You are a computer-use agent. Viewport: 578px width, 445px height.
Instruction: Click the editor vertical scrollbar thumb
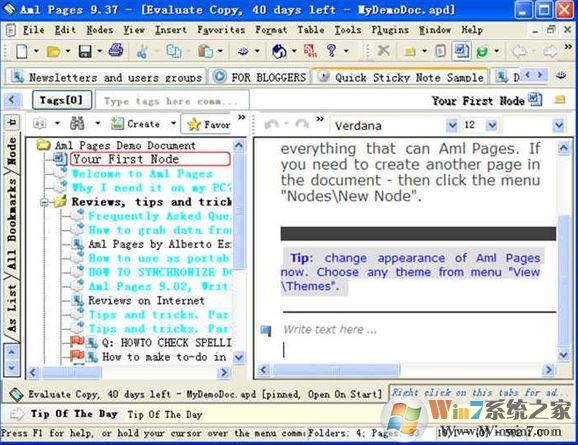point(563,280)
